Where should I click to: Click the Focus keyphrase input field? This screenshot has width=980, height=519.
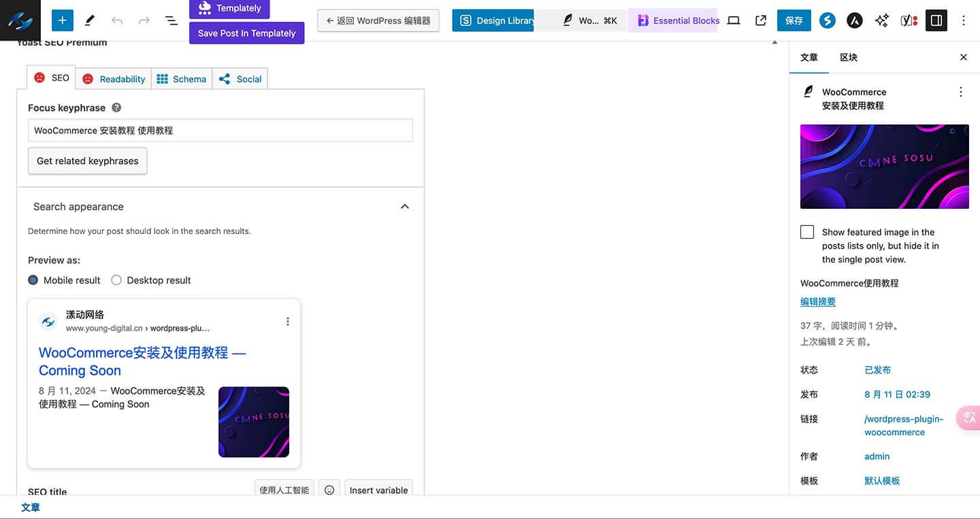pos(220,131)
